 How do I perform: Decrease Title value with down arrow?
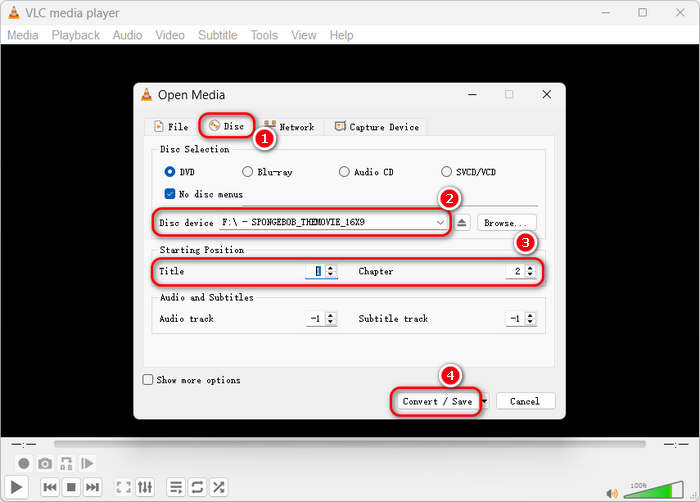[330, 274]
